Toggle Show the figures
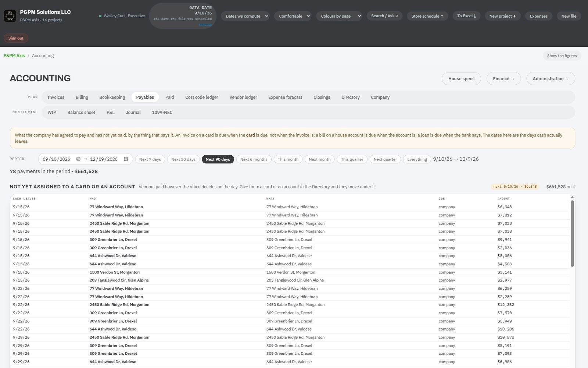This screenshot has height=368, width=588. [x=562, y=56]
